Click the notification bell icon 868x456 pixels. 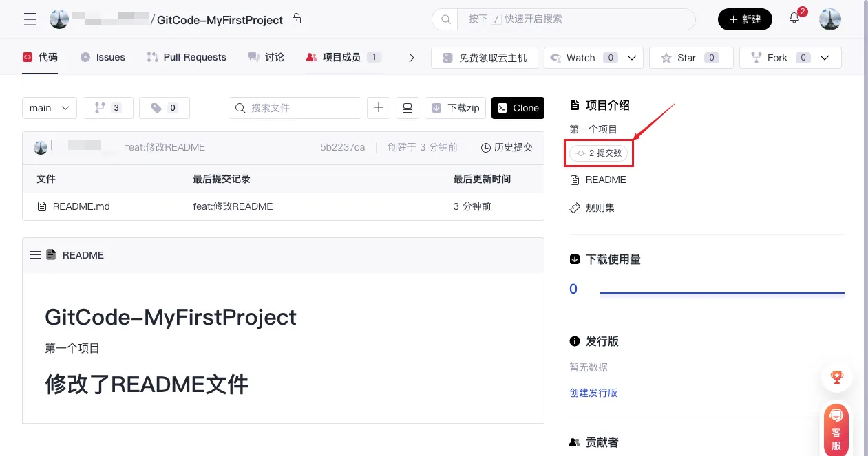(x=794, y=19)
